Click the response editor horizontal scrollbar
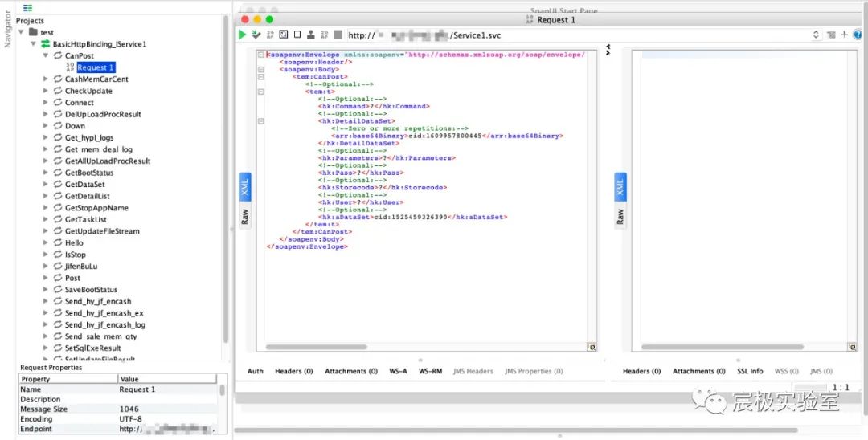This screenshot has height=440, width=868. 723,347
